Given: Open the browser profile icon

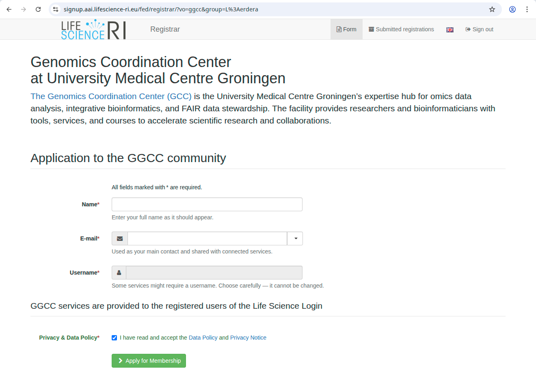Looking at the screenshot, I should tap(512, 9).
